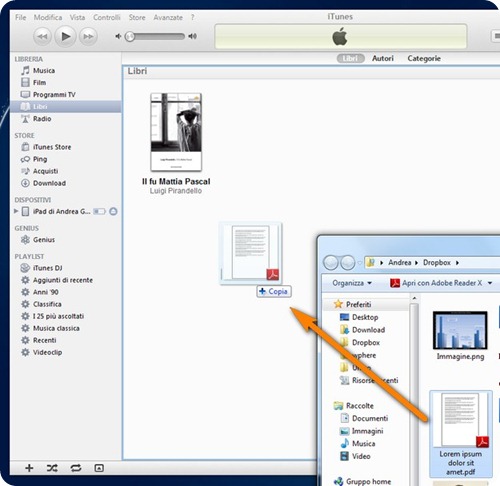Select Film in the library sidebar
The width and height of the screenshot is (500, 486).
tap(39, 83)
